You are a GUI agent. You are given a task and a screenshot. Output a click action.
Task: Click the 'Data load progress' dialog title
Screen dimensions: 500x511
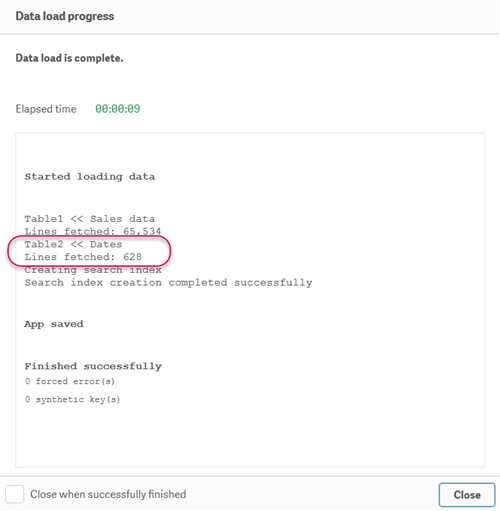65,16
